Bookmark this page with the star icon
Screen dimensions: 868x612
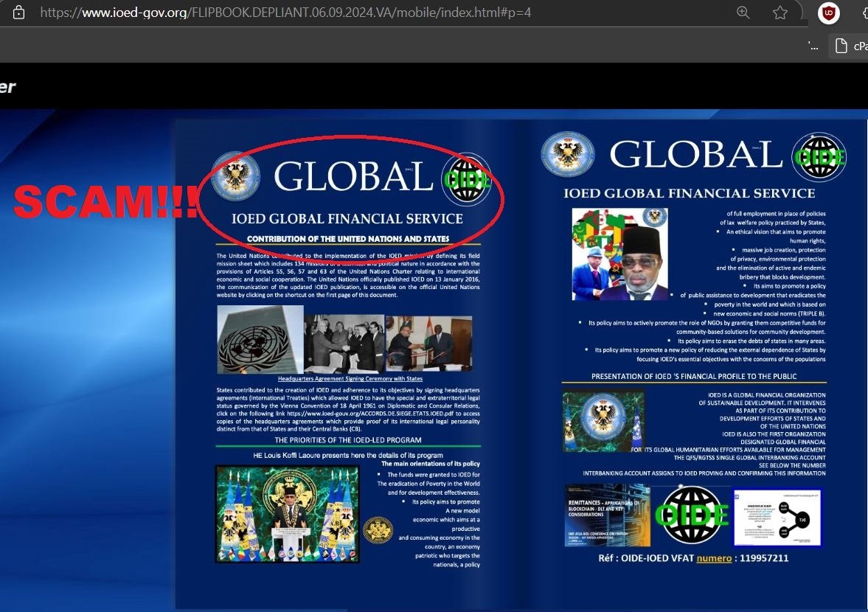tap(780, 13)
